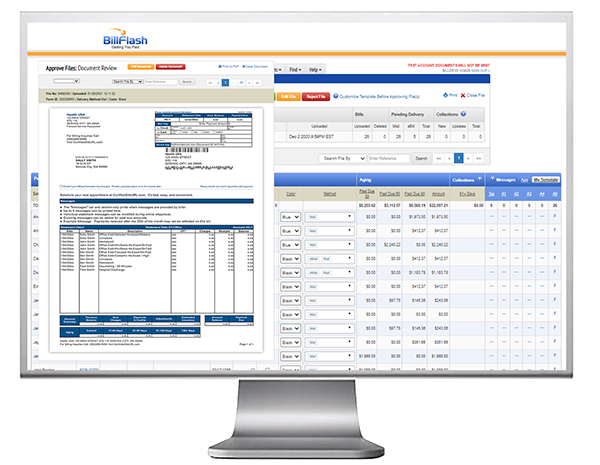Click the $22,897.21 total amount cell
This screenshot has height=465, width=600.
[439, 206]
